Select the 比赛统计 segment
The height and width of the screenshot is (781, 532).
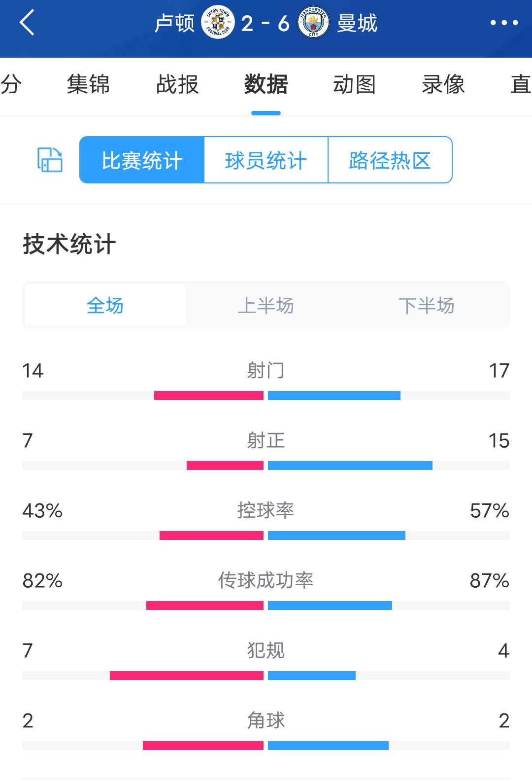click(x=142, y=160)
